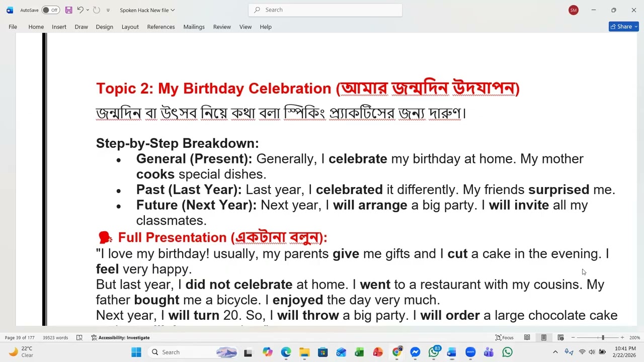Viewport: 644px width, 362px height.
Task: Switch to Read Mode view
Action: coord(527,337)
